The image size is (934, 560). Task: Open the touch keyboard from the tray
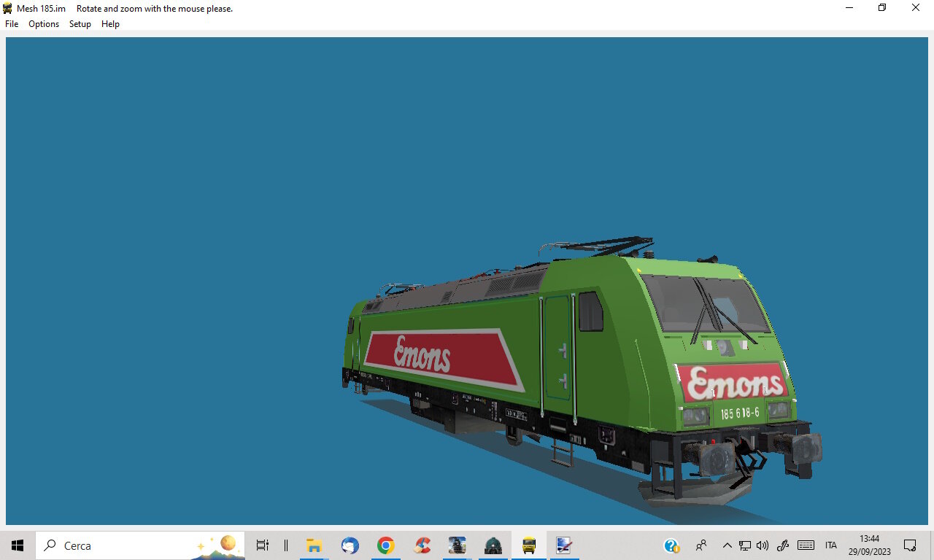coord(806,545)
